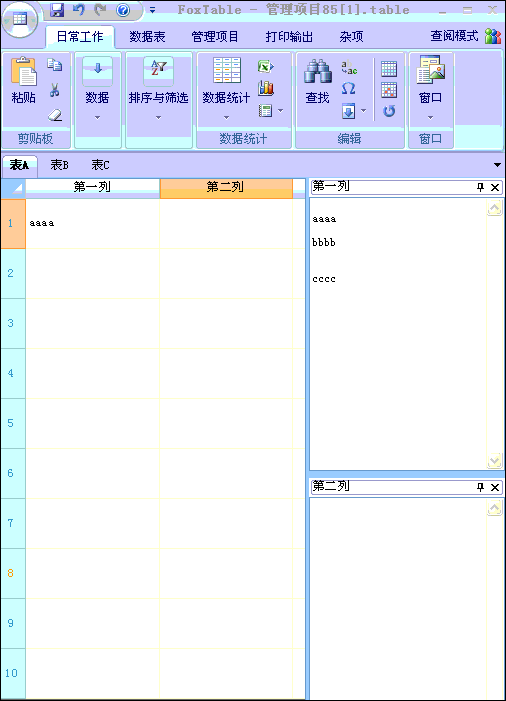
Task: Expand the 排序与筛选 dropdown
Action: (158, 118)
